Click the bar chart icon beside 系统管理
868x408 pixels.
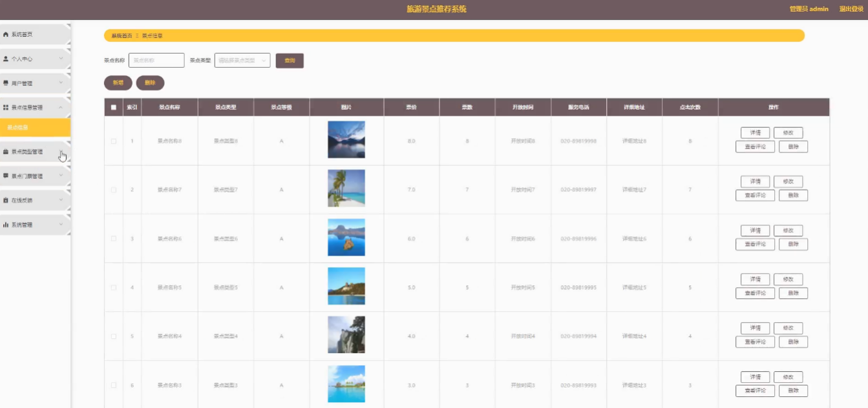pyautogui.click(x=6, y=225)
